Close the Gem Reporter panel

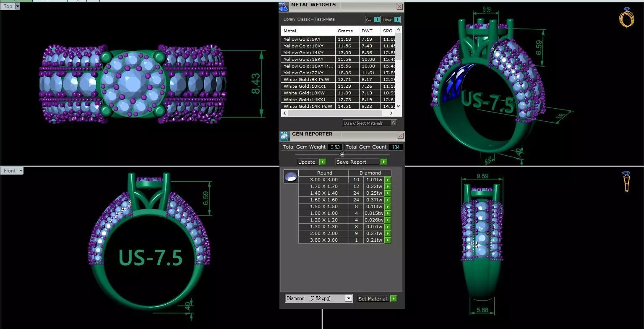coord(400,136)
